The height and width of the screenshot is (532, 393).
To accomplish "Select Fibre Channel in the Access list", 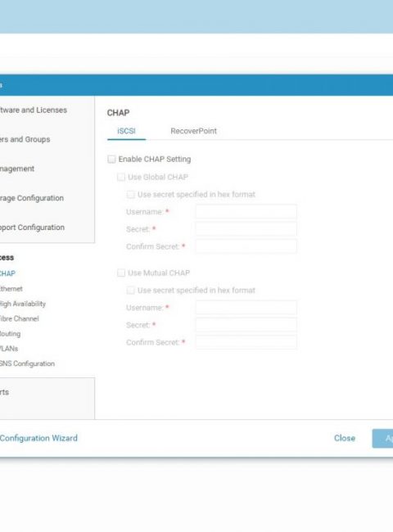I will 20,318.
